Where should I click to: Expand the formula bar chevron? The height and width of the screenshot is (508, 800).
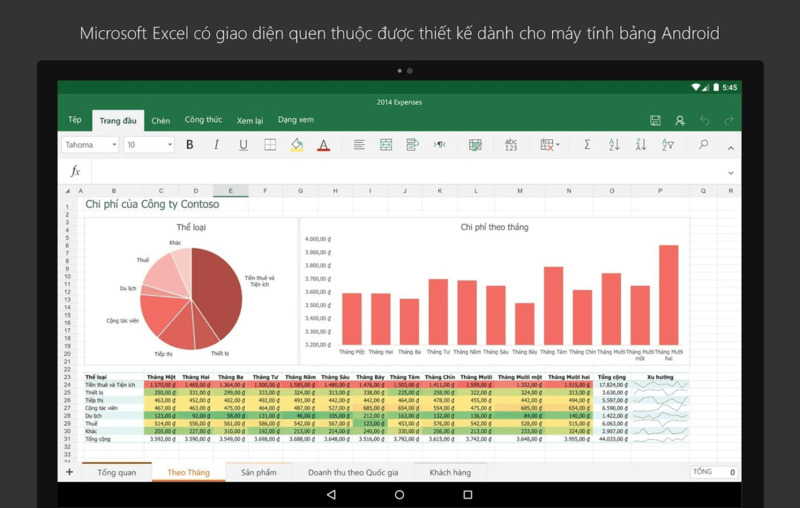point(731,173)
